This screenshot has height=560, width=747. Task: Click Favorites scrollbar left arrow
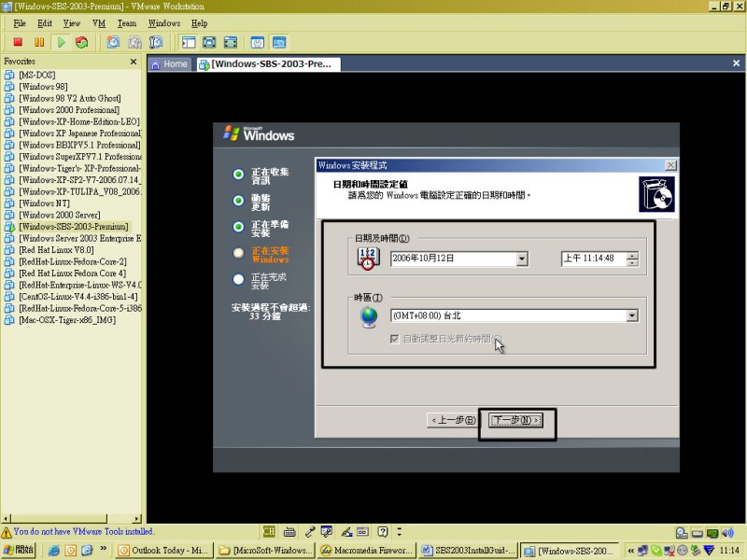pyautogui.click(x=7, y=518)
